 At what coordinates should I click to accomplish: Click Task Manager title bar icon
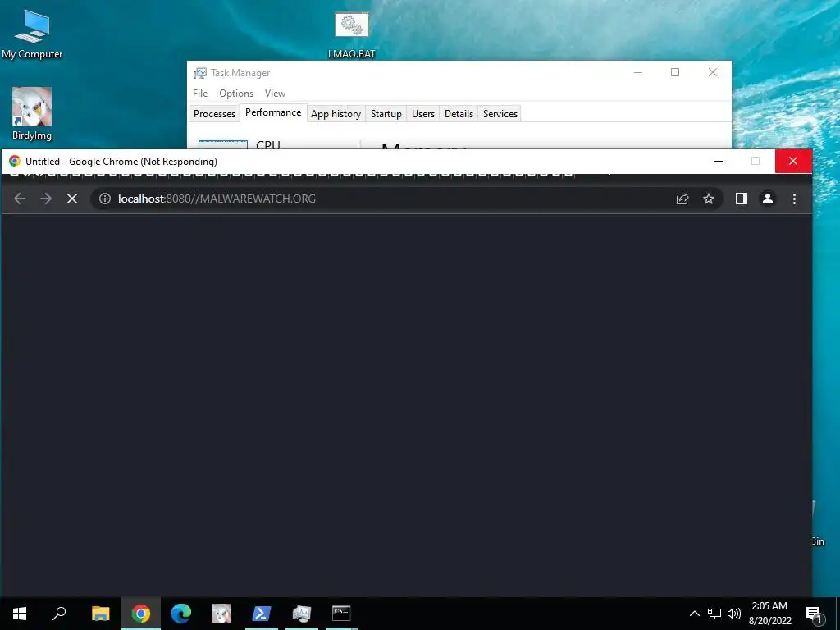click(200, 73)
